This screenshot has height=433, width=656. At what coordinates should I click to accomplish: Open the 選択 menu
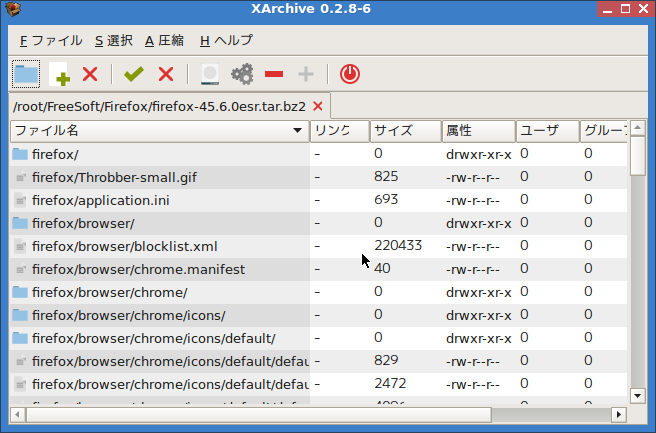click(114, 41)
